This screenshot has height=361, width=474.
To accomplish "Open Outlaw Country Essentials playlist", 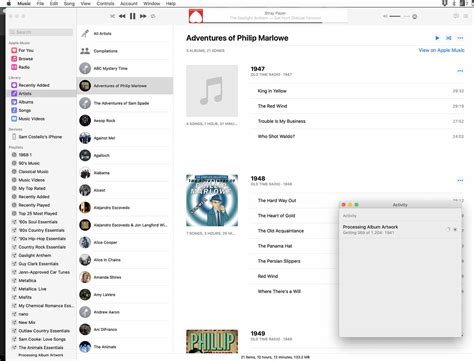I will 41,331.
